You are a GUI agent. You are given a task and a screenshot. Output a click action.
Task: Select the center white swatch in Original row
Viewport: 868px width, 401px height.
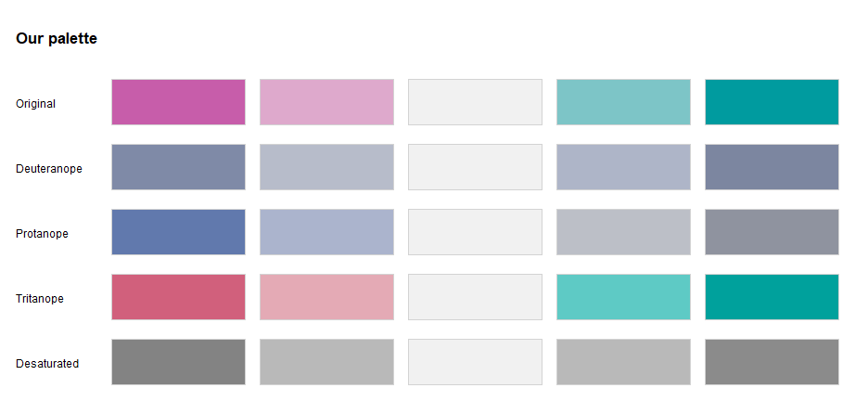[475, 102]
